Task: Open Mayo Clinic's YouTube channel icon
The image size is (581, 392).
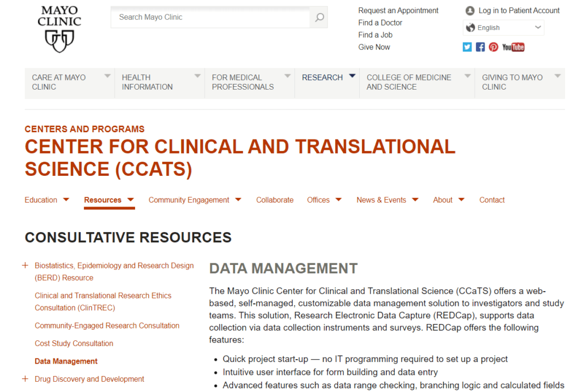Action: [x=513, y=47]
